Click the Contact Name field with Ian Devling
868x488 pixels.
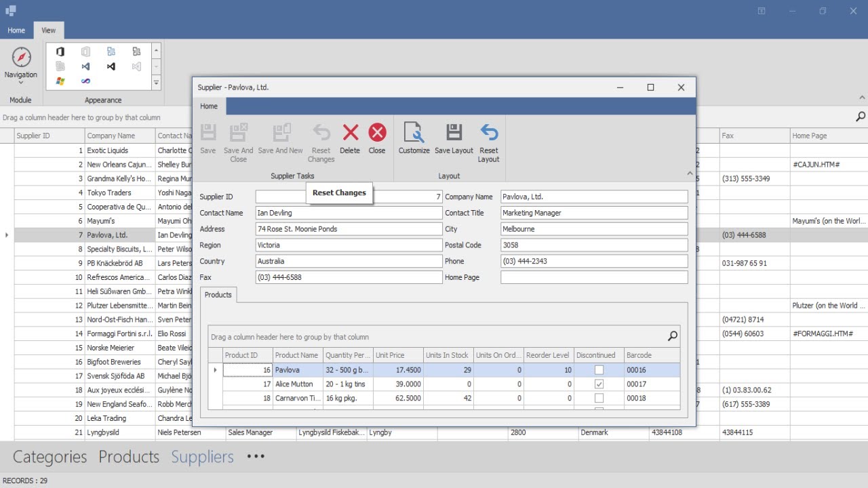click(x=349, y=213)
